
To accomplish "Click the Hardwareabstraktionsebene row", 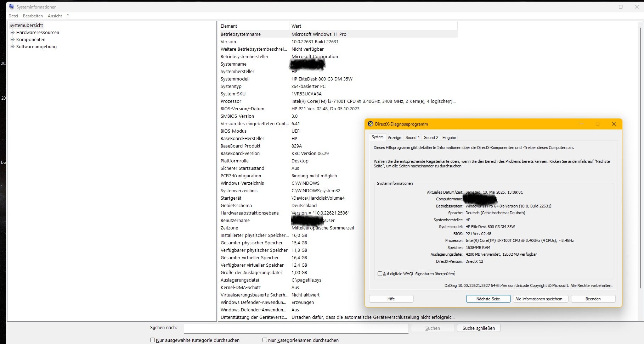I will (x=292, y=213).
